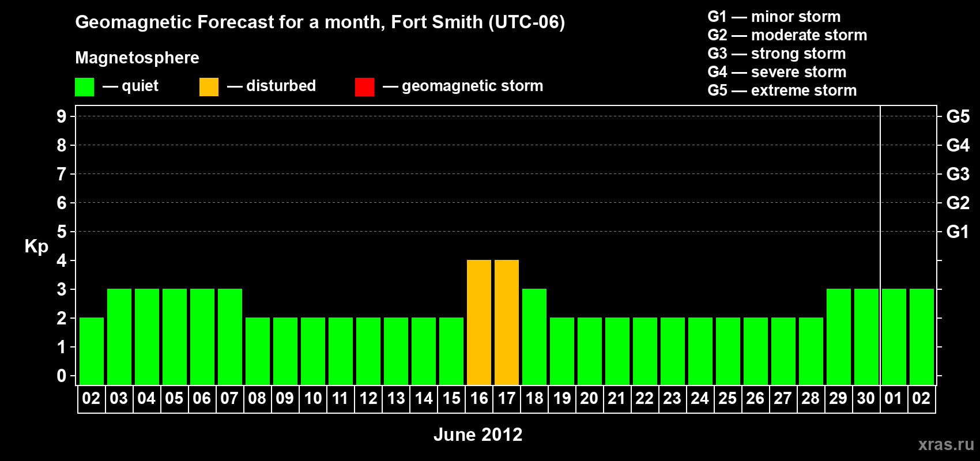Click the chart title mentioning Fort Smith
Viewport: 980px width, 461px height.
(320, 22)
